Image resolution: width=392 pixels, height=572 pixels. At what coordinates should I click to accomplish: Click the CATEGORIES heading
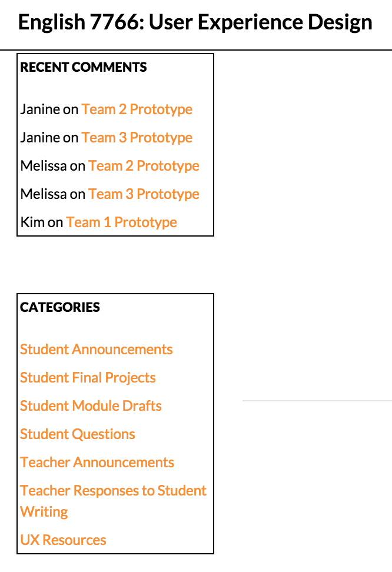click(x=59, y=307)
